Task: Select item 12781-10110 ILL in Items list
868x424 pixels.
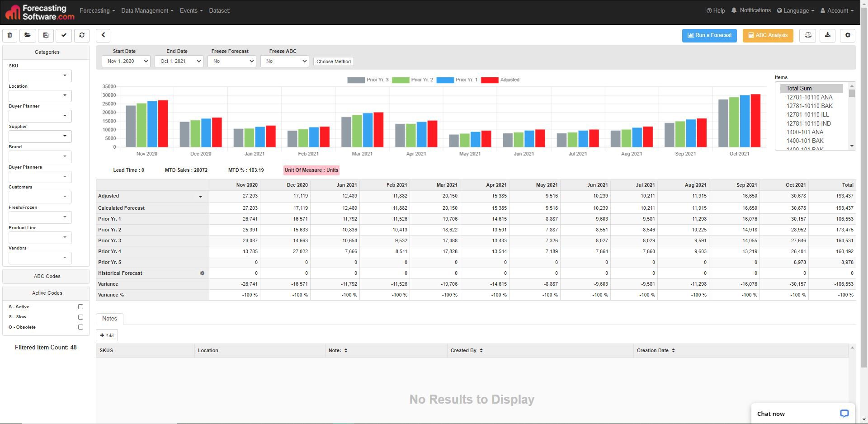Action: click(x=807, y=115)
